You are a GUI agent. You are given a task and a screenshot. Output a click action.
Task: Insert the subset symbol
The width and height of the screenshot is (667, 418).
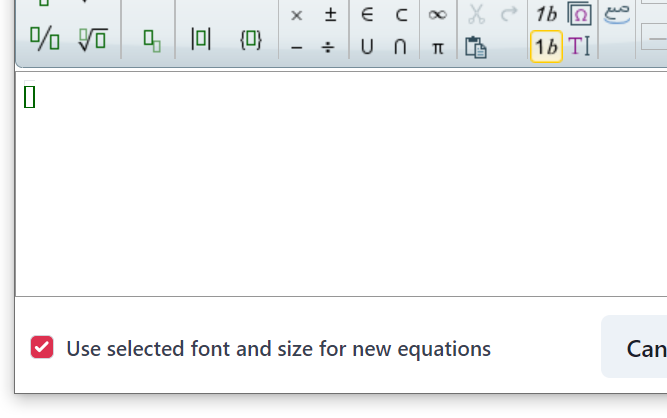click(x=401, y=15)
